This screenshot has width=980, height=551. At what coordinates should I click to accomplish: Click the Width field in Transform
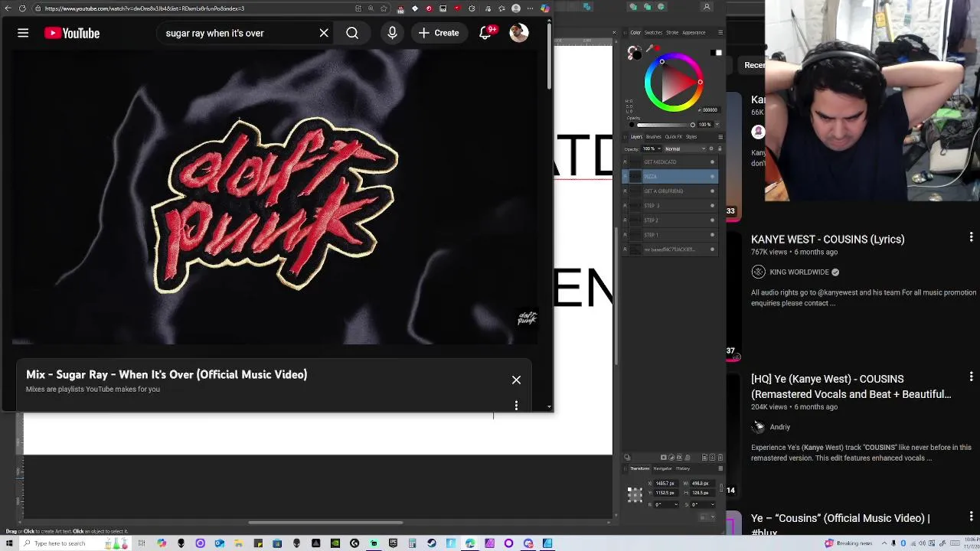click(x=701, y=484)
